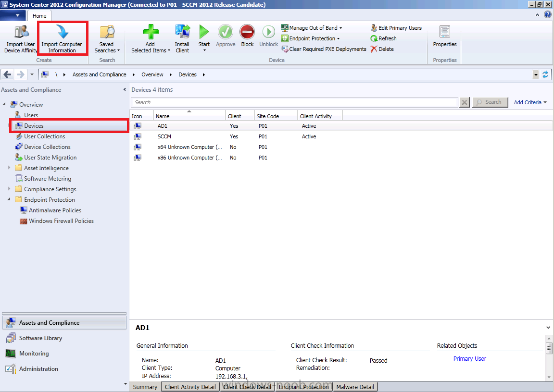Click the Back navigation arrow

pos(7,74)
